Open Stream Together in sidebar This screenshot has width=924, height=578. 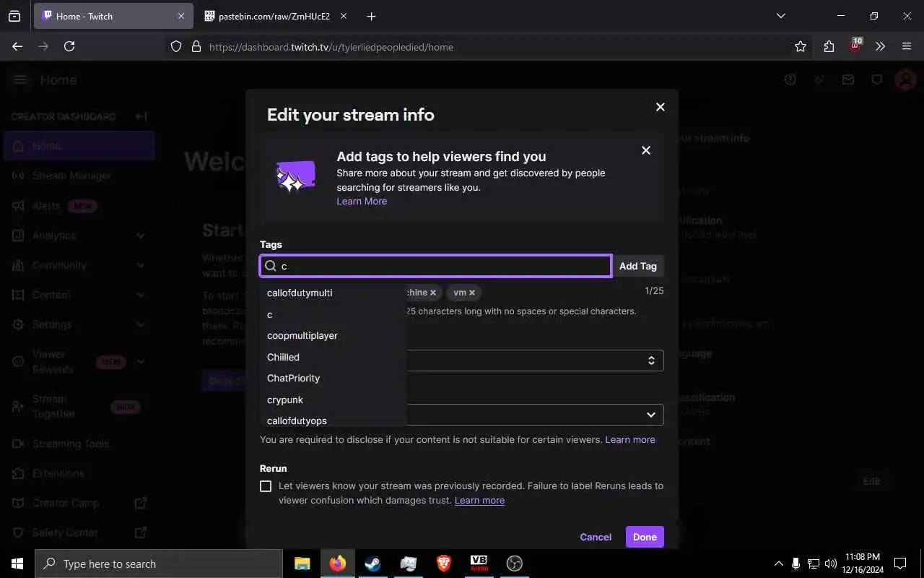click(78, 407)
